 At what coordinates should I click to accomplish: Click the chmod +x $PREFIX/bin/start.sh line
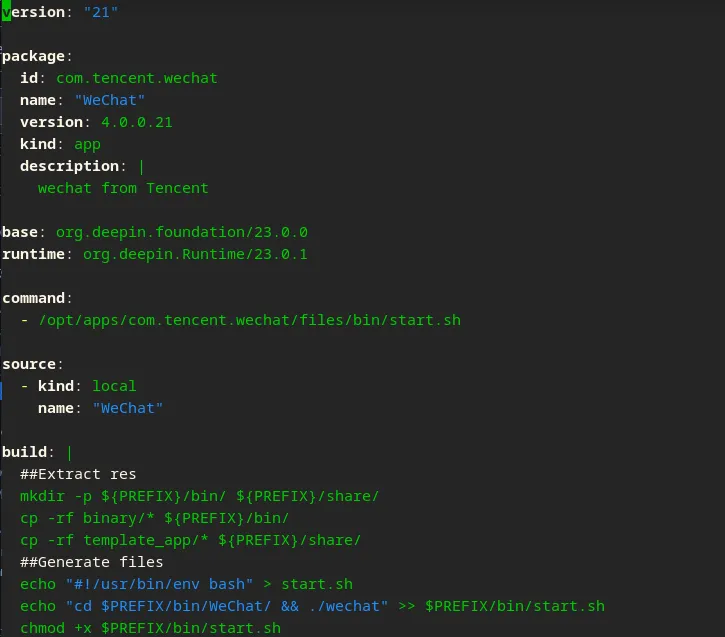150,628
